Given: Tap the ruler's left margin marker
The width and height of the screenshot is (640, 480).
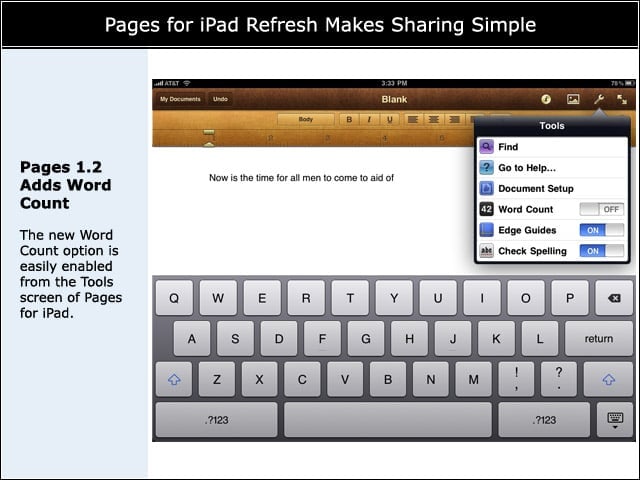Looking at the screenshot, I should click(x=209, y=138).
